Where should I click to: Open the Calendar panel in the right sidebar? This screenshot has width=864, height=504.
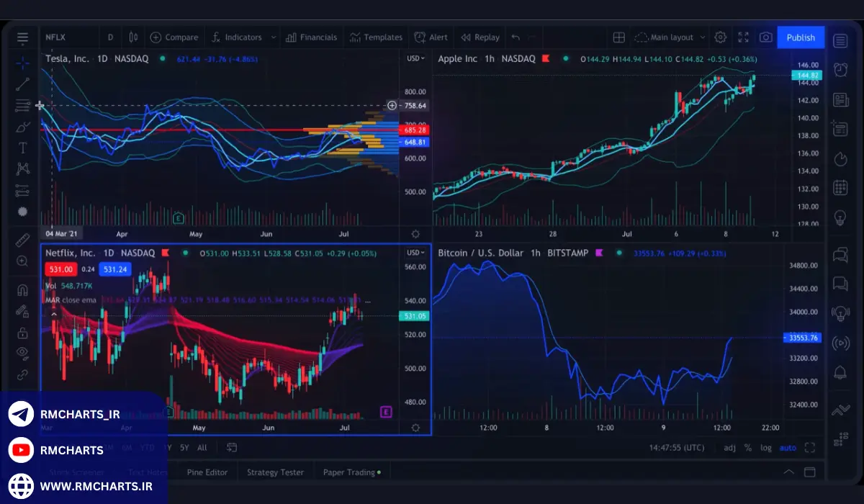click(840, 188)
